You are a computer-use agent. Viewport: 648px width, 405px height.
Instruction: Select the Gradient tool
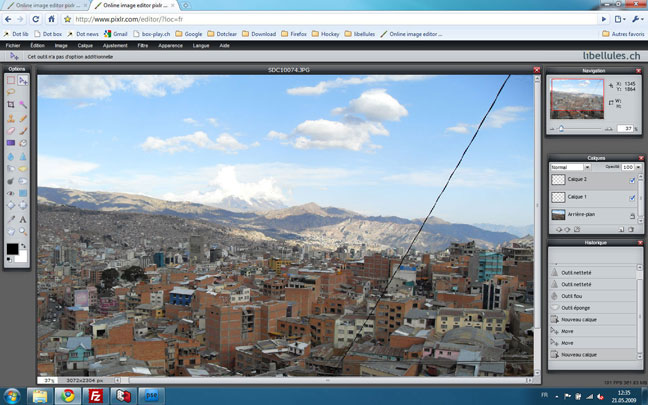[x=11, y=143]
